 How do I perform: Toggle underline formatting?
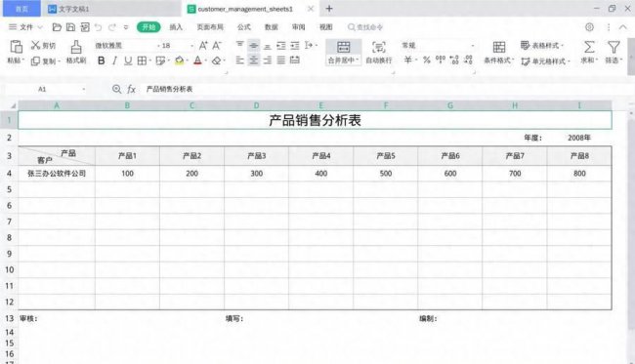point(128,61)
